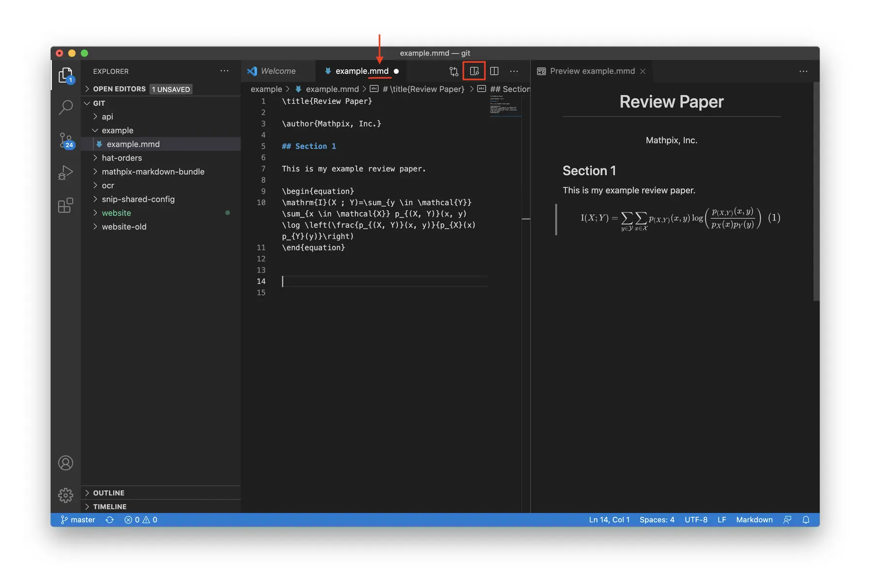Click the Mathpix, Inc. preview author text

[x=671, y=140]
